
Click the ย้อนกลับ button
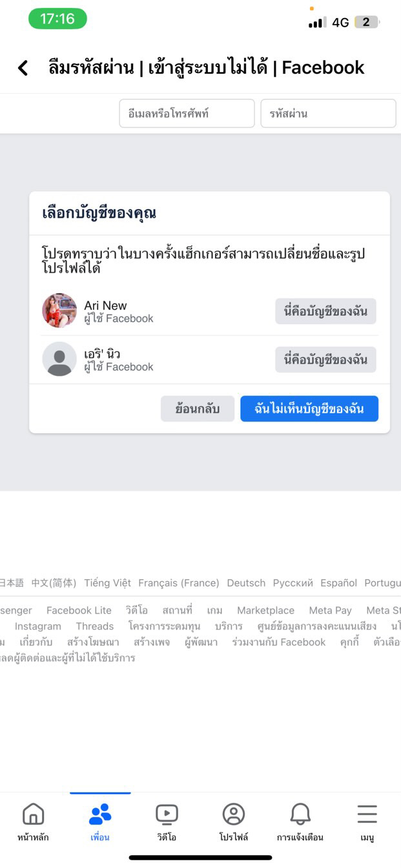pos(198,409)
